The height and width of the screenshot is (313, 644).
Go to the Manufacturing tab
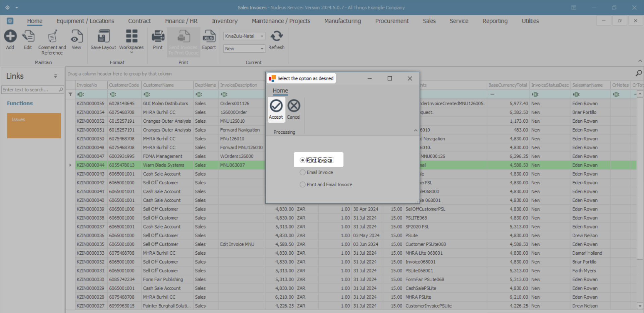342,21
